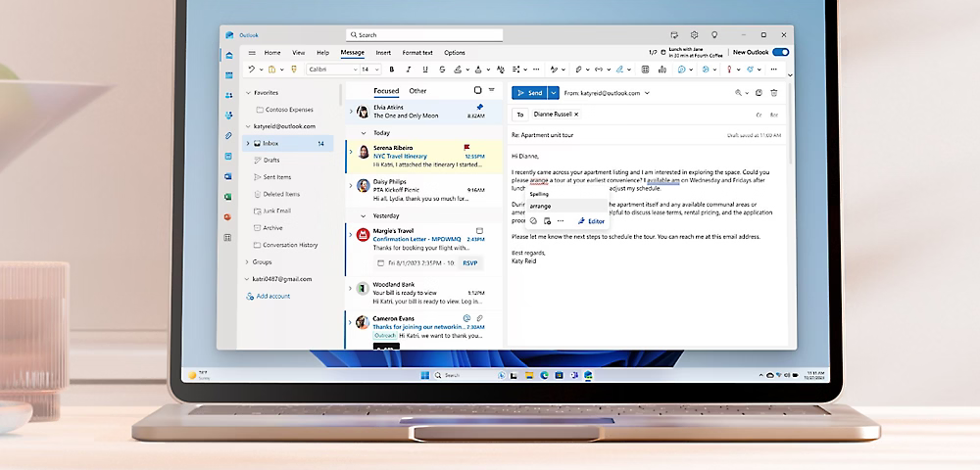Click the flag on Serena Ribeiro email
The image size is (980, 470).
[x=466, y=147]
